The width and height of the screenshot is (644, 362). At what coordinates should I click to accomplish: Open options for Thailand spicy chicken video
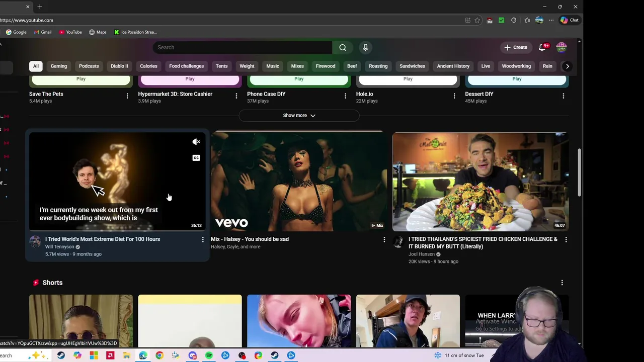coord(566,240)
